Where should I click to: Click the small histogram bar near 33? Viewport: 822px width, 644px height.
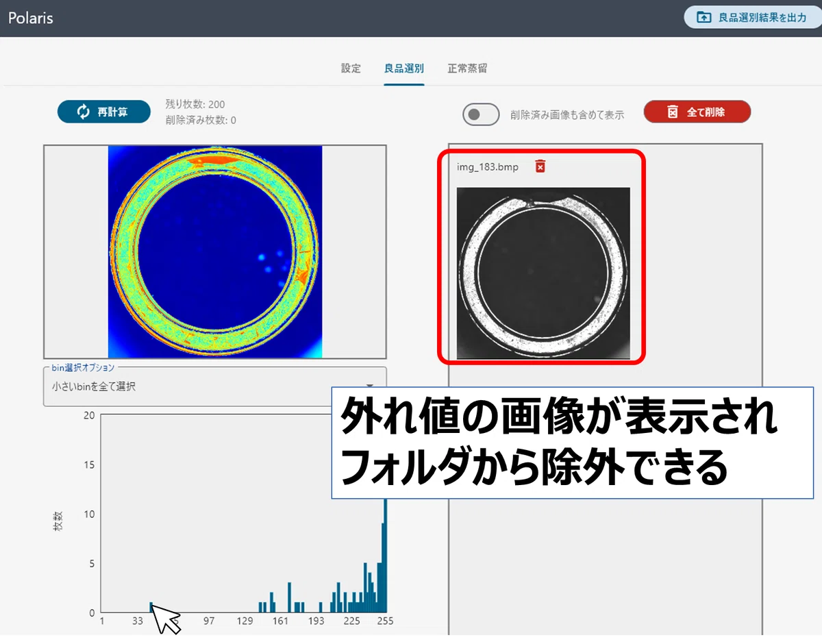click(x=151, y=607)
